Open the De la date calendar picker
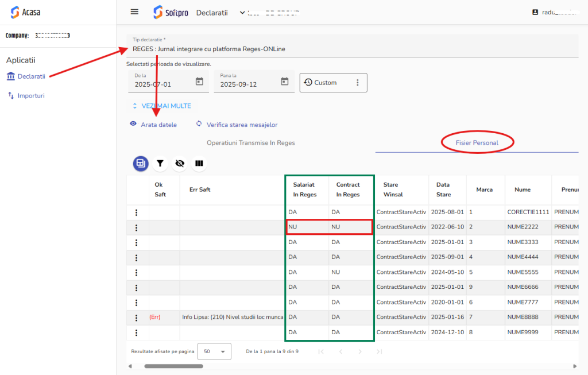Screen dimensions: 588x375 (x=199, y=82)
